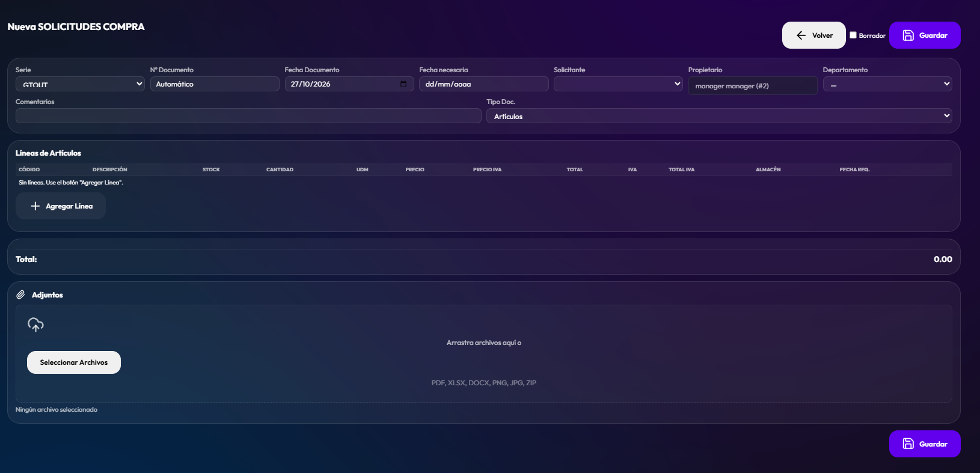Screen dimensions: 980x473
Task: Click the Fecha necesaria date field
Action: click(484, 84)
